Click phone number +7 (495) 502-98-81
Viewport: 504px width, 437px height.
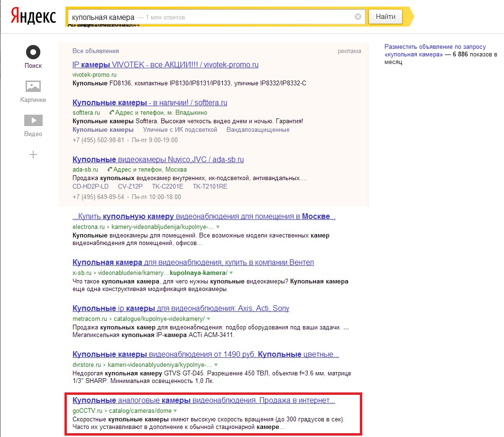[x=98, y=140]
